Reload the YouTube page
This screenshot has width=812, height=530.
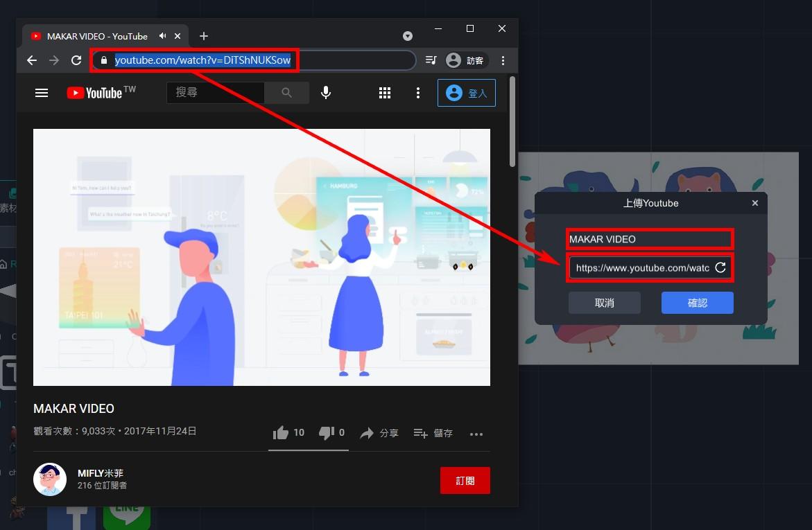point(76,60)
